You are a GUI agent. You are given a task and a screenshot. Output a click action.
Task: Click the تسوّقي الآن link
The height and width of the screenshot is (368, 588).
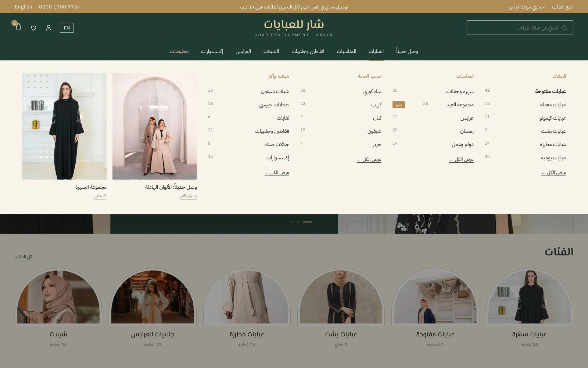pyautogui.click(x=188, y=196)
